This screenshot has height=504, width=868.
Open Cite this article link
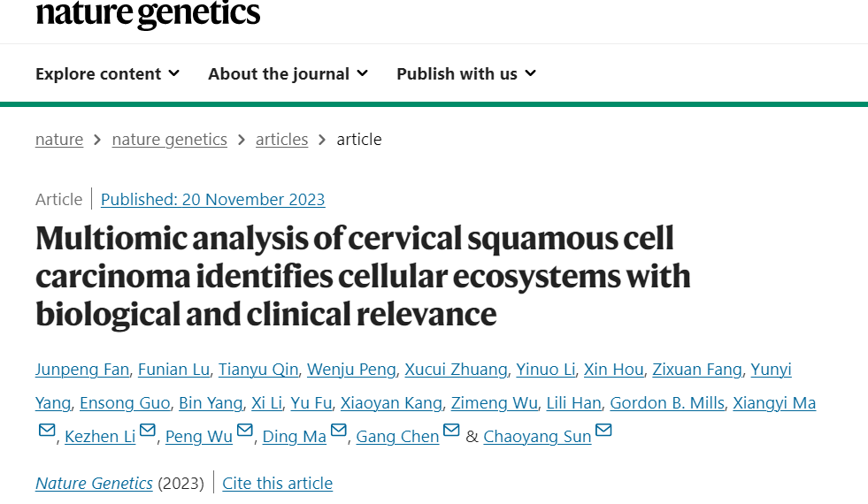[x=277, y=483]
